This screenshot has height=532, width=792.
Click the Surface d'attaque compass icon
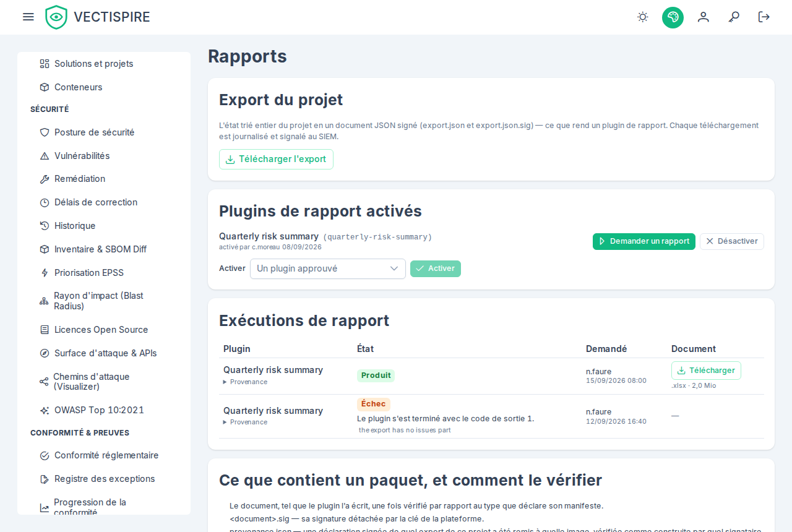45,353
